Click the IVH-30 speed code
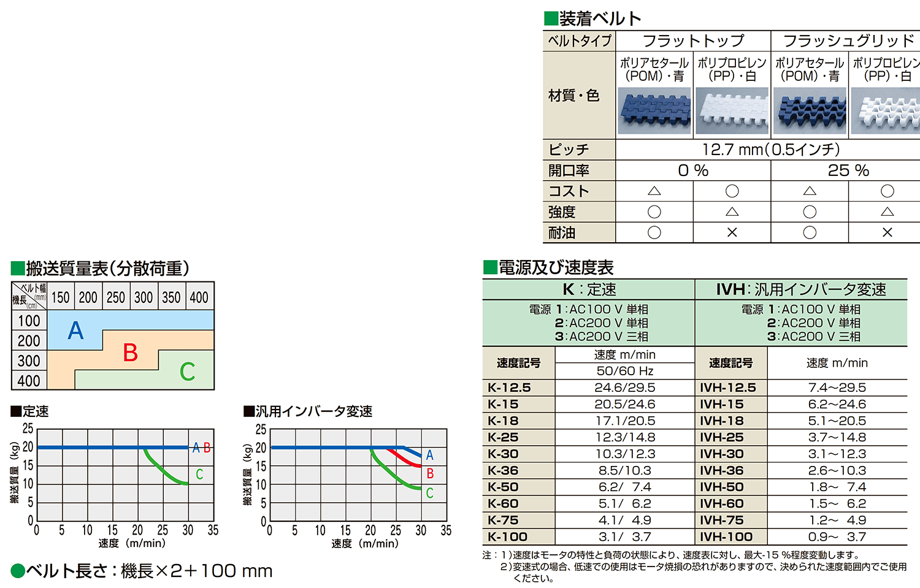The height and width of the screenshot is (588, 920). 721,454
